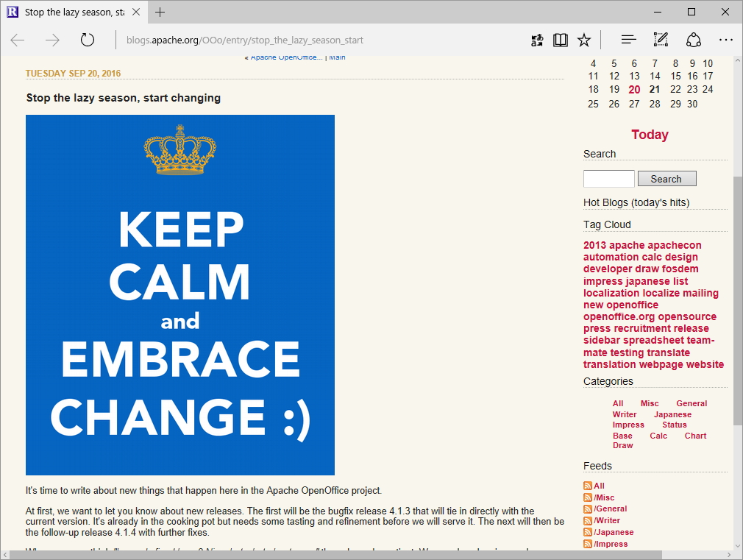743x560 pixels.
Task: Click the 'sidebar' tag in Tag Cloud
Action: [x=601, y=341]
